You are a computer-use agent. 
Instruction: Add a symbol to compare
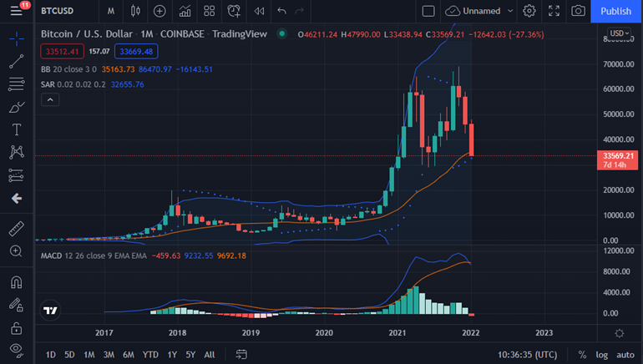pos(159,11)
